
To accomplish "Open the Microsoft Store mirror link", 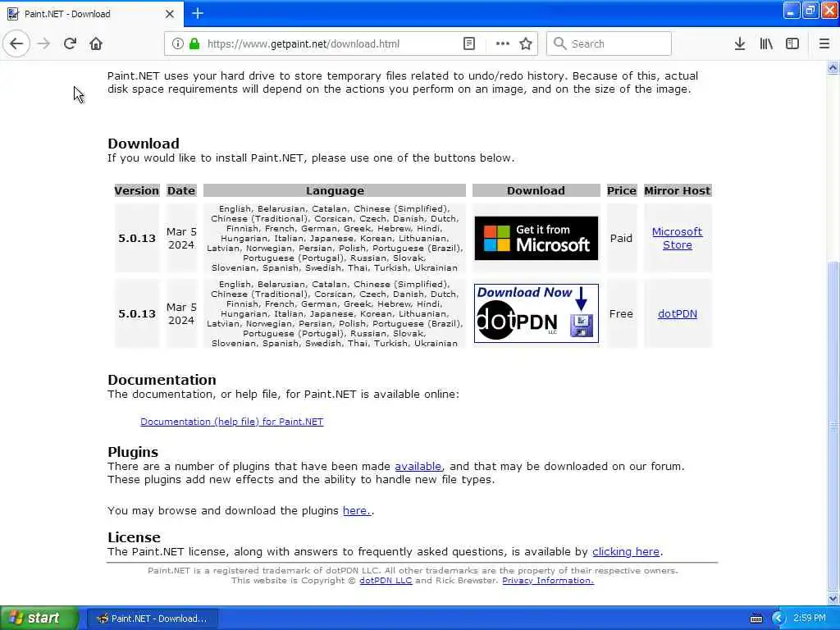I will click(x=677, y=238).
